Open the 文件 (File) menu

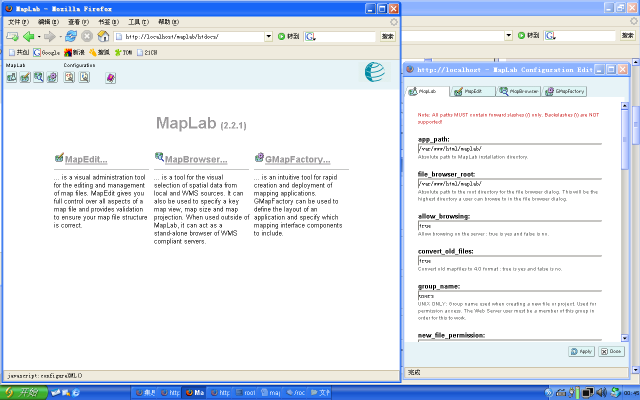(18, 22)
